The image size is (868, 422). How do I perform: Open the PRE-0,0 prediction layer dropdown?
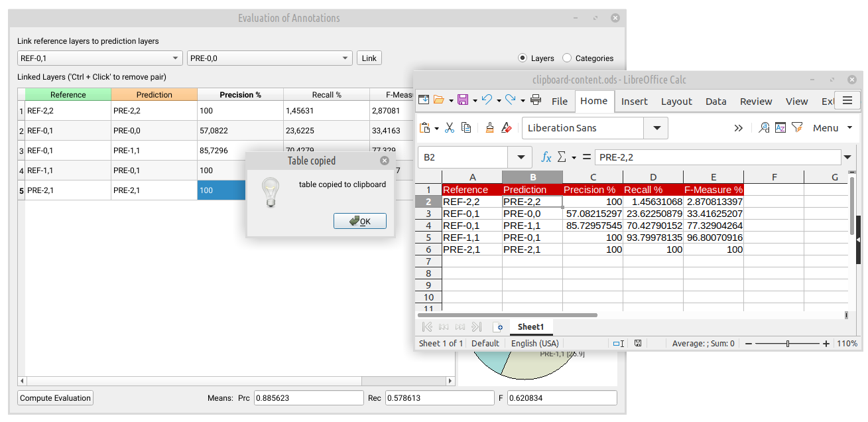(x=269, y=58)
